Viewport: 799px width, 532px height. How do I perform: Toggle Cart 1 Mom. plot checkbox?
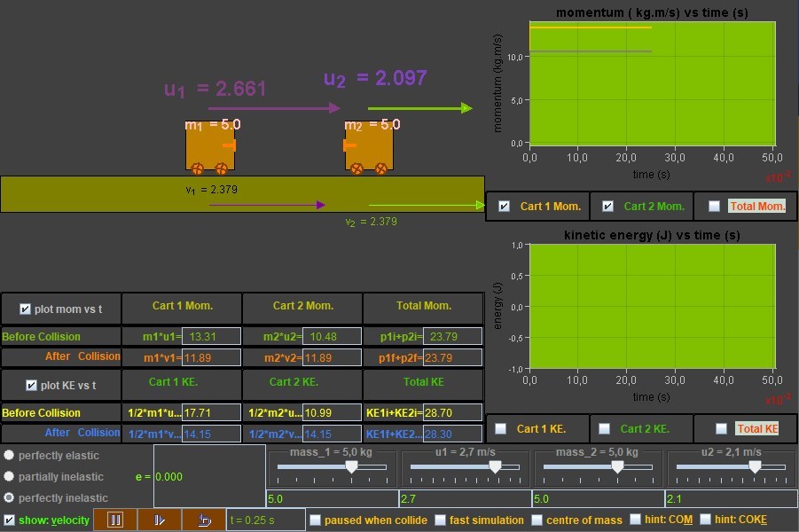(505, 207)
